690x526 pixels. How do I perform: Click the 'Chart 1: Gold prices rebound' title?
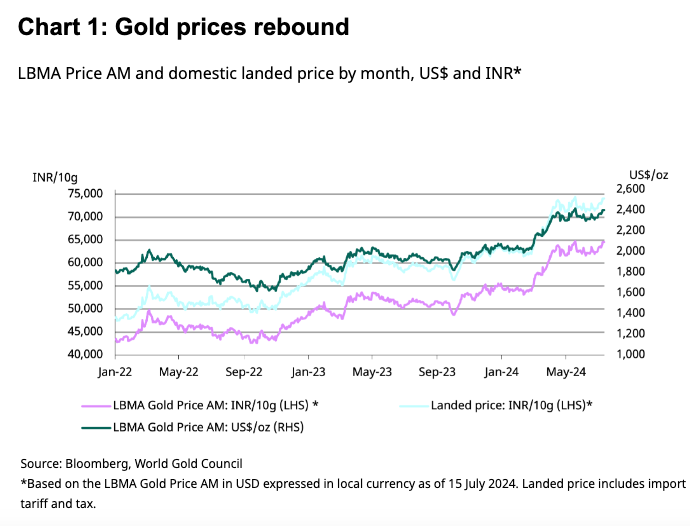(x=184, y=27)
